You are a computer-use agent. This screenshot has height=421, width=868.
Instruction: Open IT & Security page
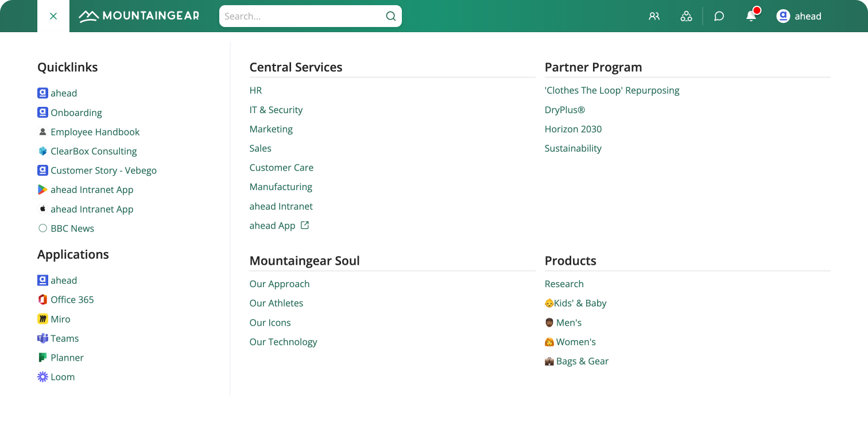tap(276, 110)
